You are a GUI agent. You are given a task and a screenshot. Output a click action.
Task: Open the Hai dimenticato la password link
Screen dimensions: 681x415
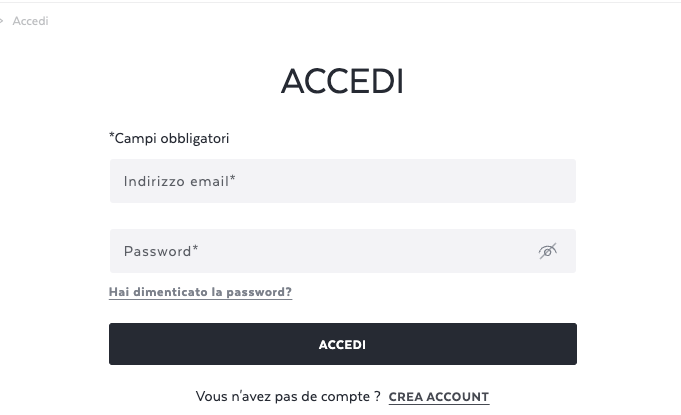click(200, 292)
